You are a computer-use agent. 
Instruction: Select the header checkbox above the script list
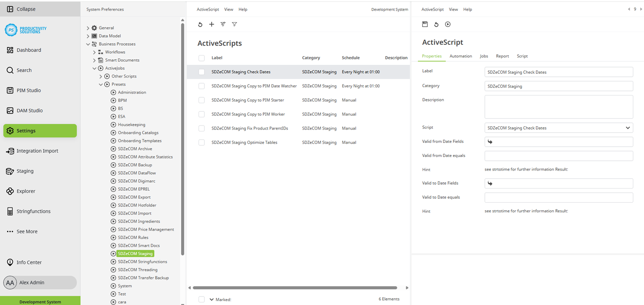(x=201, y=58)
